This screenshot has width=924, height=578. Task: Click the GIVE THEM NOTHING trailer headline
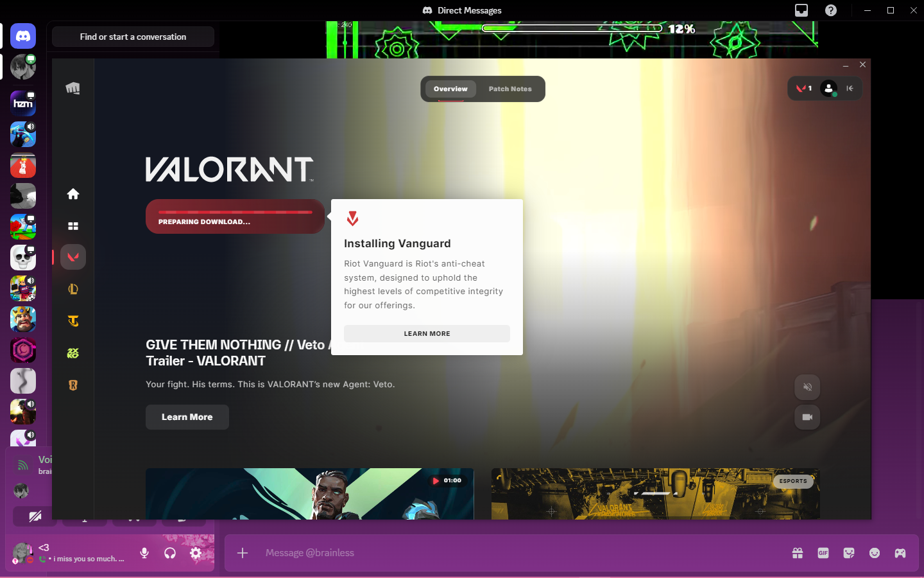[x=238, y=353]
